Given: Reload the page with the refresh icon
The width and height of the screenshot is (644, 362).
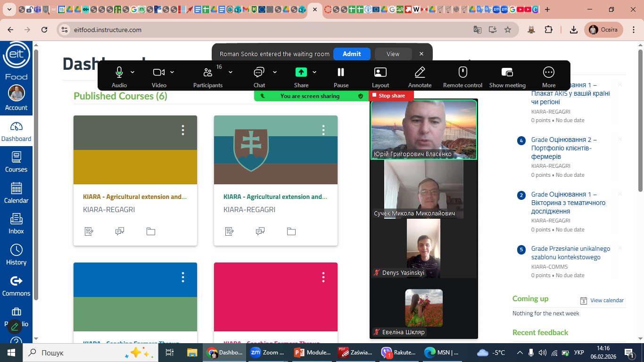Looking at the screenshot, I should [44, 30].
